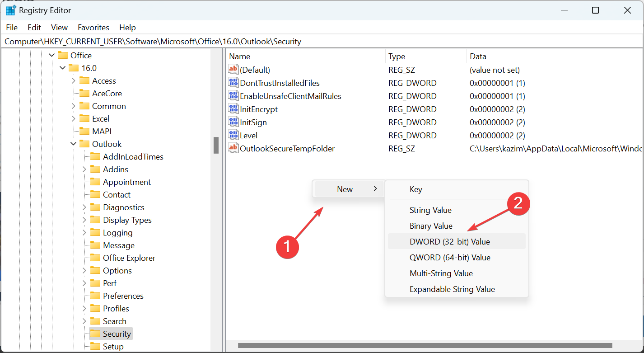This screenshot has width=644, height=353.
Task: Select the Setup key in the tree
Action: pyautogui.click(x=113, y=346)
